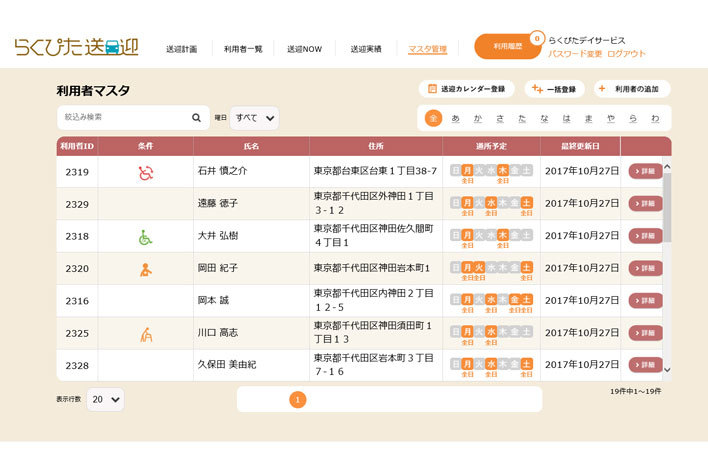Click the 利用者ID column header
The width and height of the screenshot is (708, 472).
pyautogui.click(x=77, y=146)
